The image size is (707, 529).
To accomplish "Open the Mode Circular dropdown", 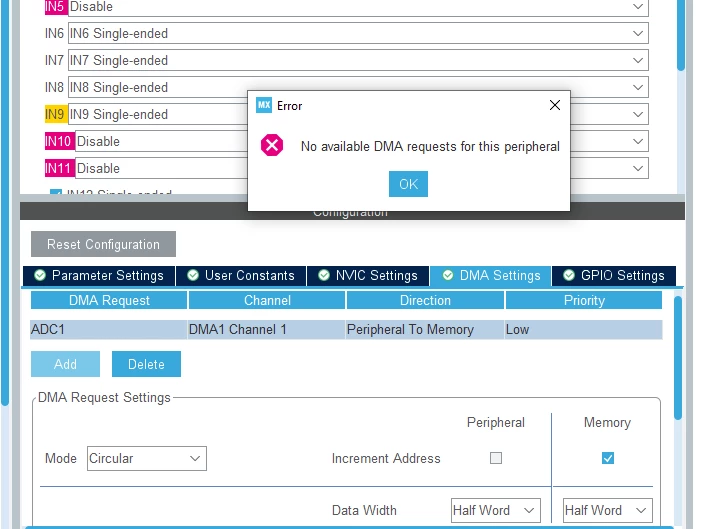I will (147, 459).
